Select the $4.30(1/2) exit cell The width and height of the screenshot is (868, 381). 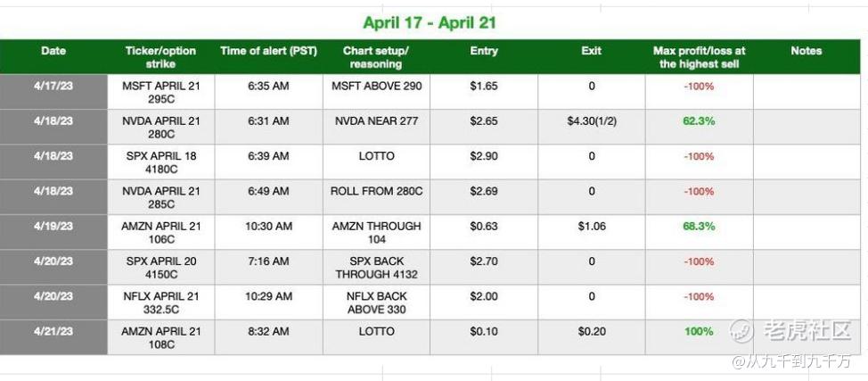tap(591, 121)
